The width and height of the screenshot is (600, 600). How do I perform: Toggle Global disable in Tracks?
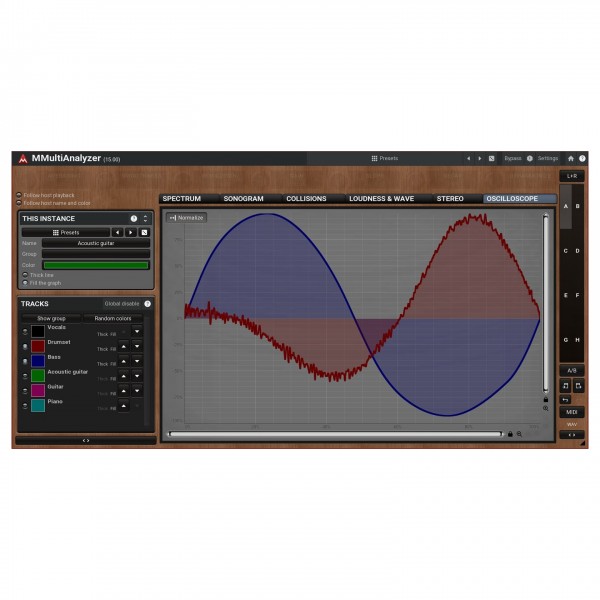[x=122, y=304]
